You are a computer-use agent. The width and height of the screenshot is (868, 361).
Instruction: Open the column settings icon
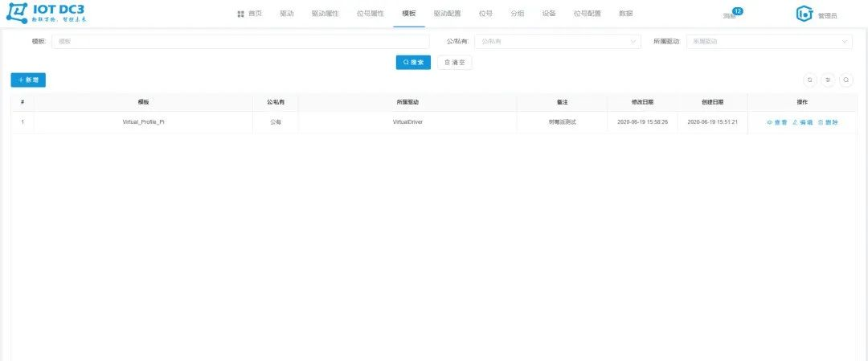coord(828,80)
